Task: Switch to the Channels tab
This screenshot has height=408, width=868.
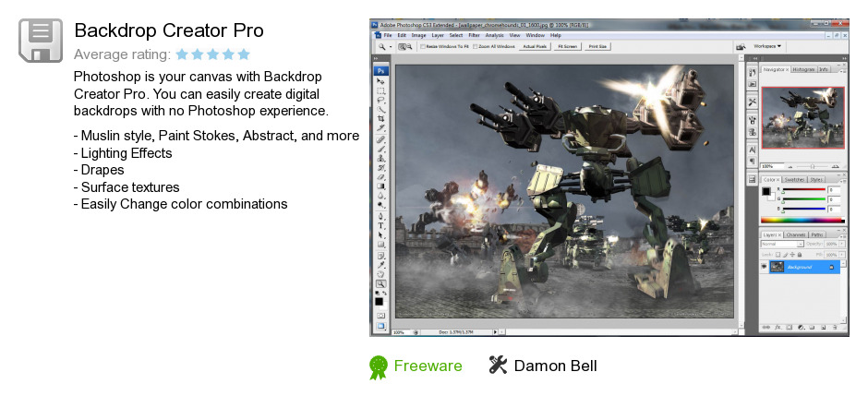Action: click(797, 234)
